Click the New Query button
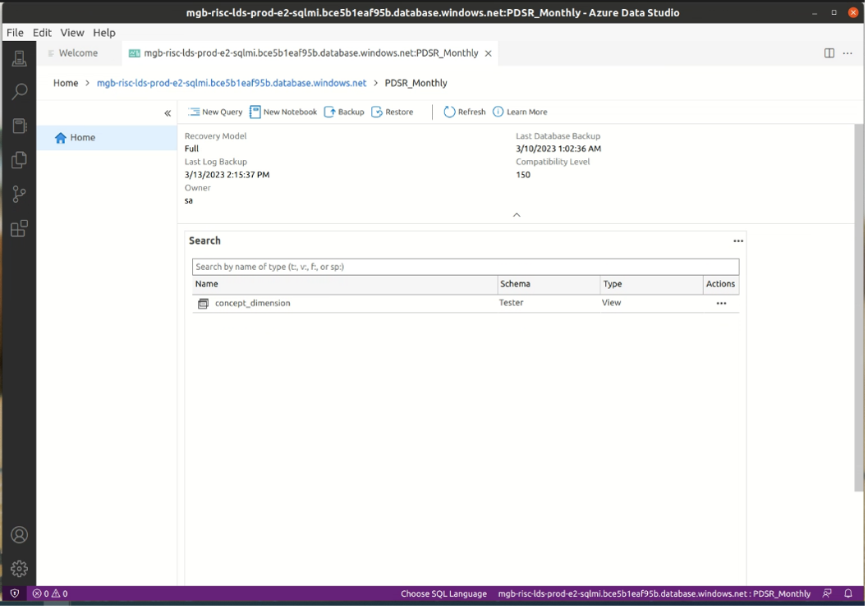Image resolution: width=868 pixels, height=609 pixels. pyautogui.click(x=215, y=112)
